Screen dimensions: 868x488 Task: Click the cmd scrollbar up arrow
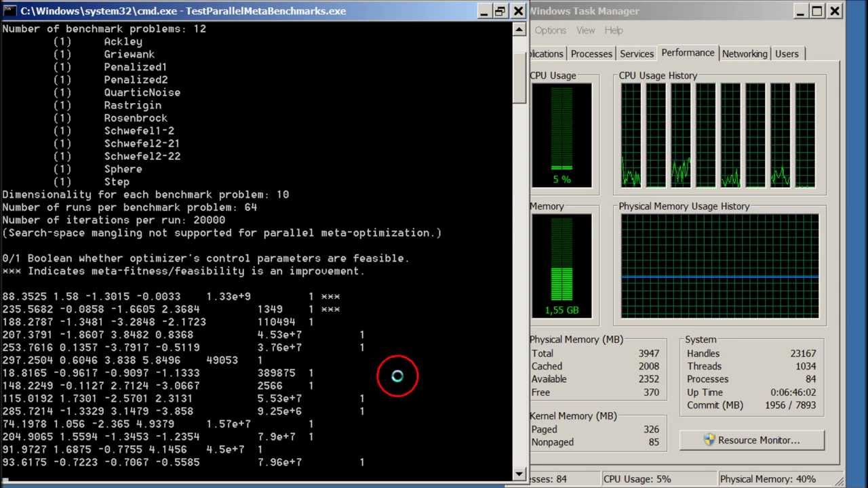click(x=519, y=29)
